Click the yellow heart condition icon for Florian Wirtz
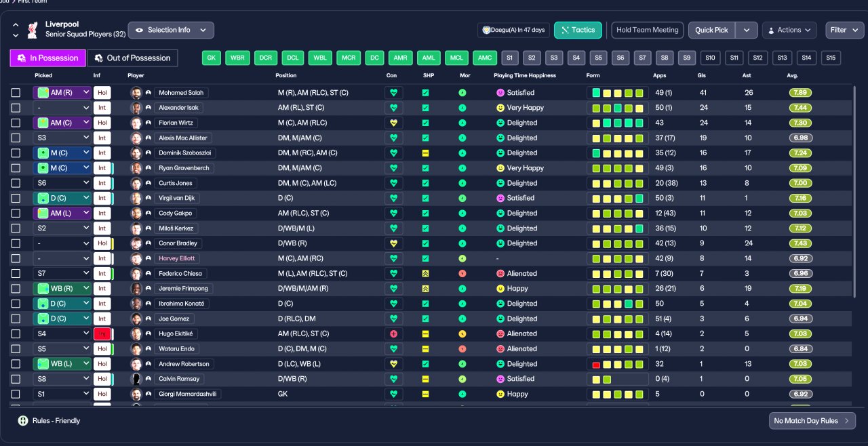The width and height of the screenshot is (868, 446). click(x=394, y=123)
